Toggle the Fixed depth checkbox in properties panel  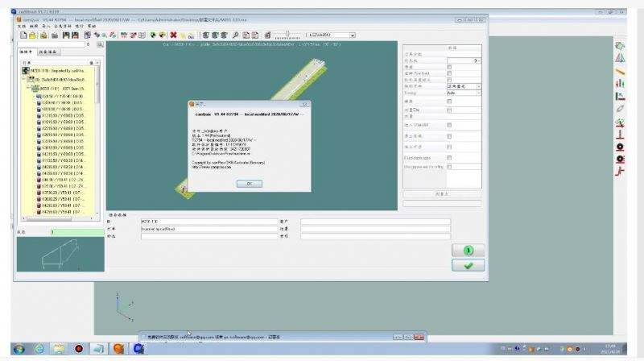point(449,158)
